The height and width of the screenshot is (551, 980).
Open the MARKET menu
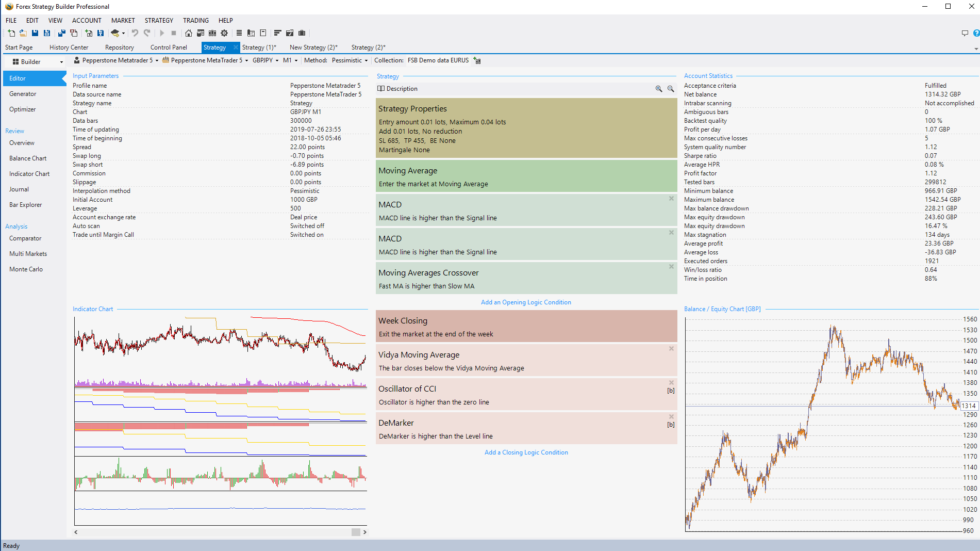pyautogui.click(x=123, y=21)
